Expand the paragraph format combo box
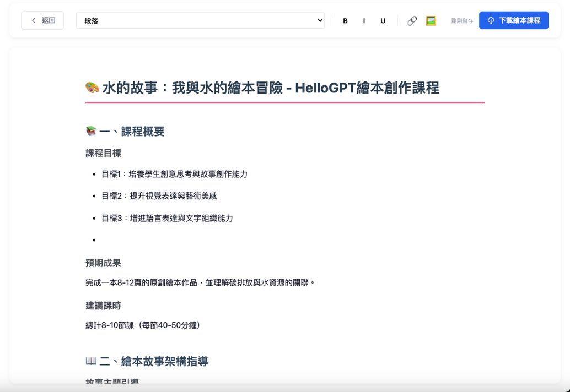This screenshot has height=392, width=570. tap(200, 20)
